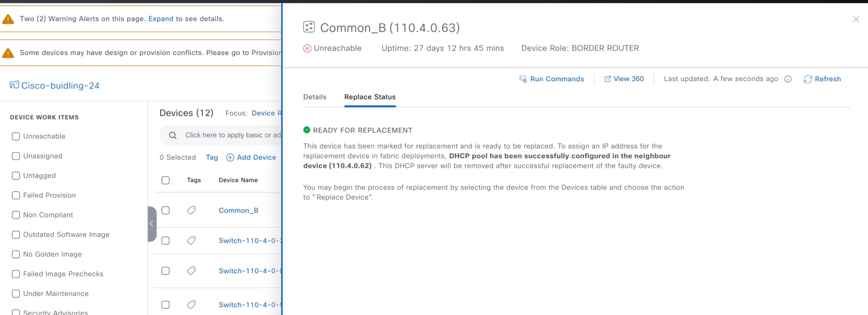The width and height of the screenshot is (868, 315).
Task: Click the green Ready for Replacement check icon
Action: [x=306, y=130]
